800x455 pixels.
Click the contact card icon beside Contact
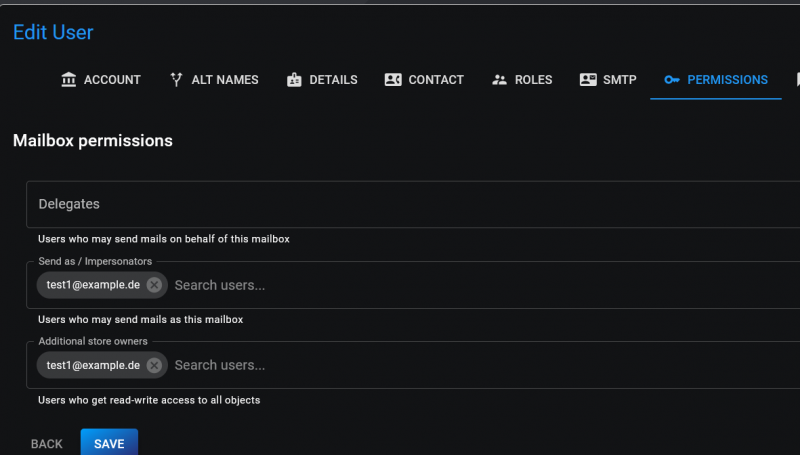(393, 80)
